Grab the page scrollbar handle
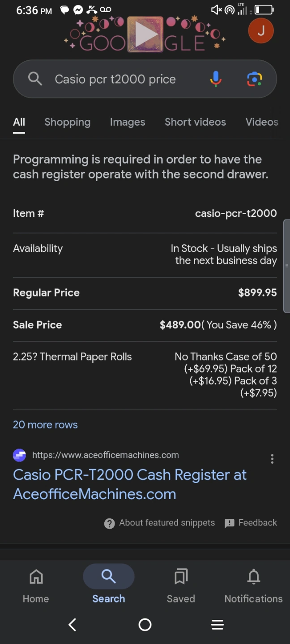 [x=287, y=266]
